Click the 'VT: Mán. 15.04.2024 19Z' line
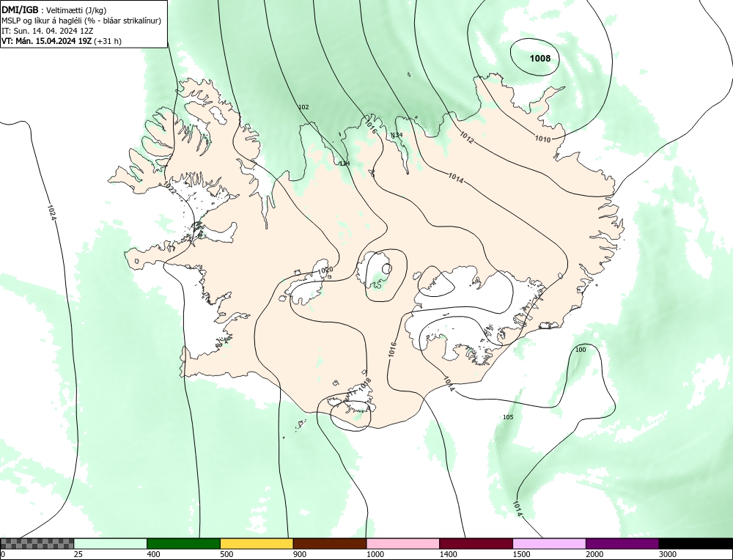733x560 pixels. pyautogui.click(x=62, y=41)
